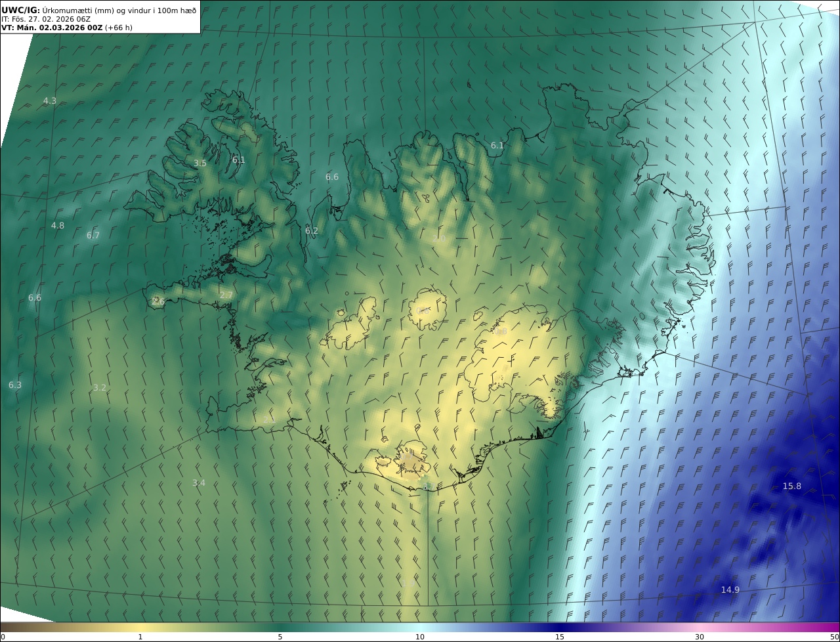
Task: Click the 3.5 value label
Action: [x=200, y=163]
